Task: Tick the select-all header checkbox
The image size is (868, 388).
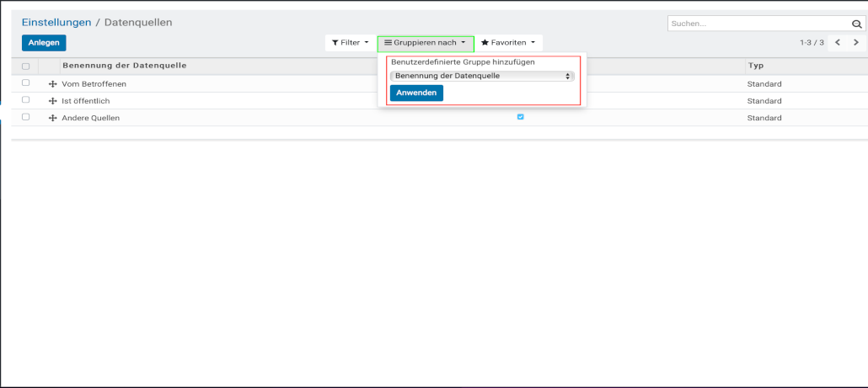Action: click(x=26, y=66)
